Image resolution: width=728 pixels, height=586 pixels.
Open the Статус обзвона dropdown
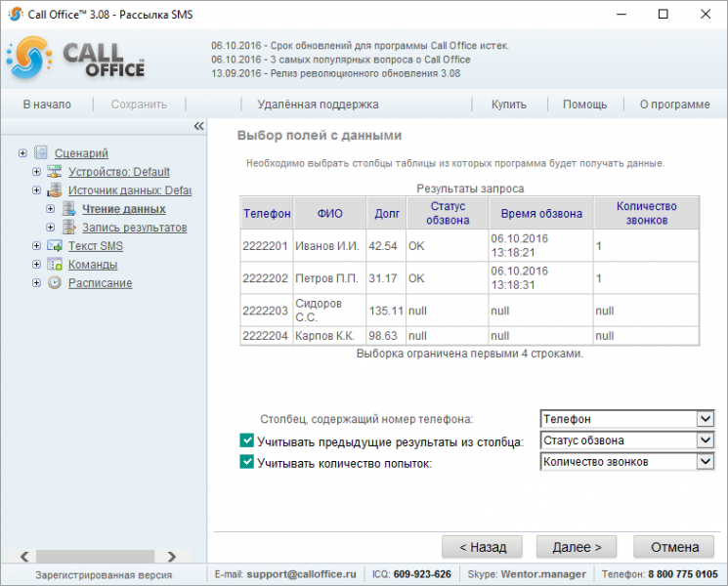point(706,439)
